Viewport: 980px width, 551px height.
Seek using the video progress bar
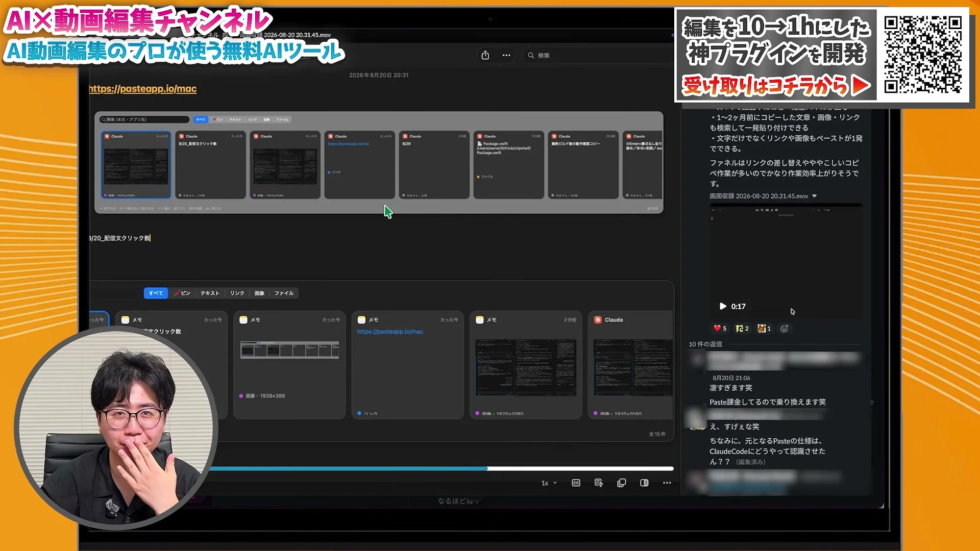(442, 468)
